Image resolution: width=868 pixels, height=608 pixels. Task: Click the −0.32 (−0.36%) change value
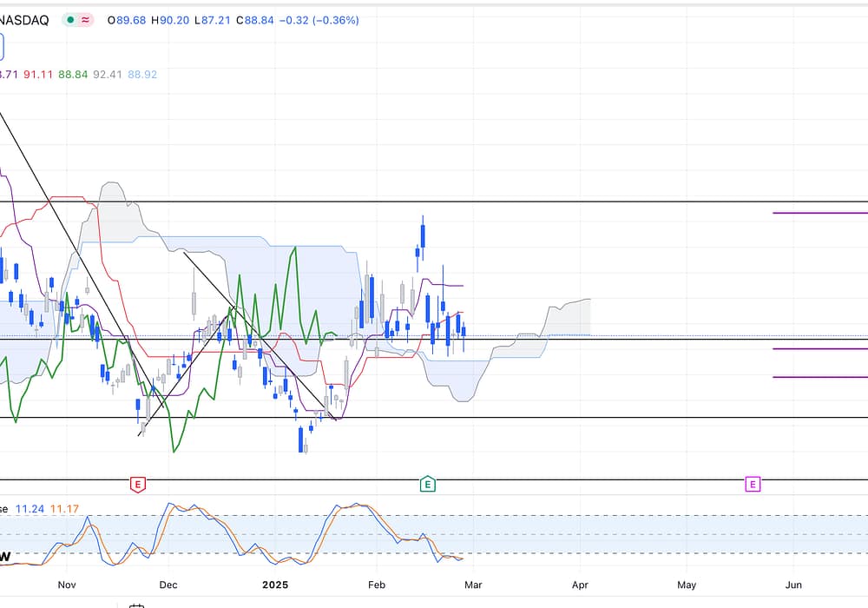(x=319, y=20)
